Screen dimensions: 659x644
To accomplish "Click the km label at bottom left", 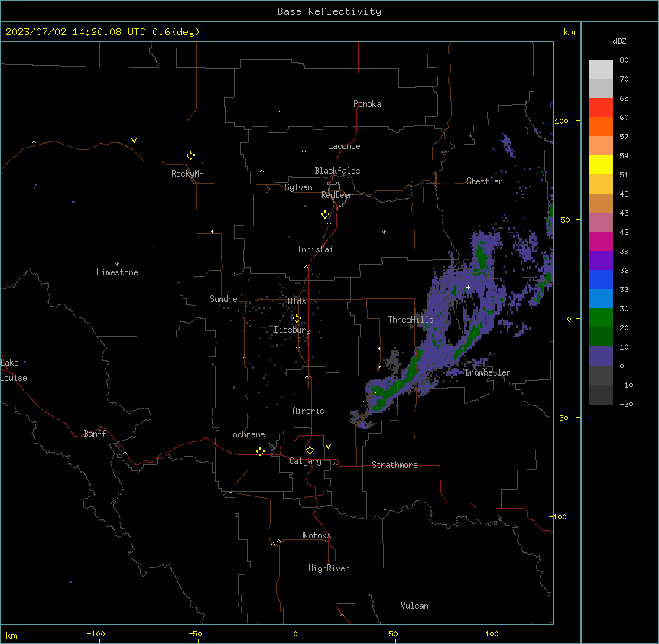I will 11,636.
